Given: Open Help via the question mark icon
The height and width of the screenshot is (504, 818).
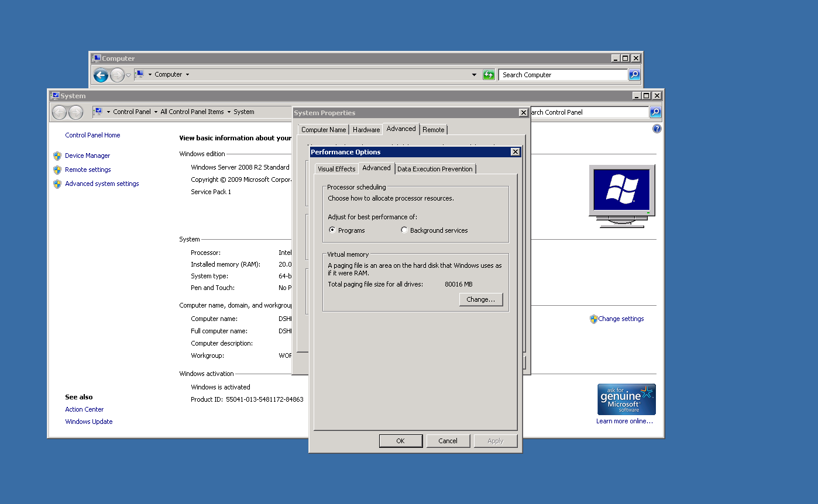Looking at the screenshot, I should [656, 128].
